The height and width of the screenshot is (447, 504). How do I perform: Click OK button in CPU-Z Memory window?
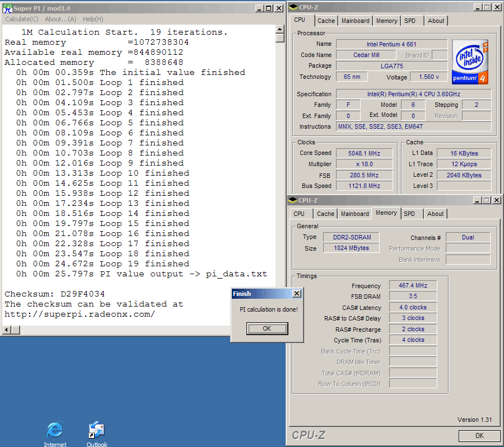tap(479, 435)
